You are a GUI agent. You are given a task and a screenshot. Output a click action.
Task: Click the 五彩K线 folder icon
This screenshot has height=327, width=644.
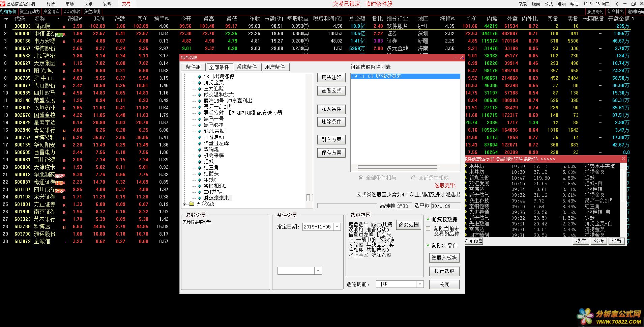192,204
